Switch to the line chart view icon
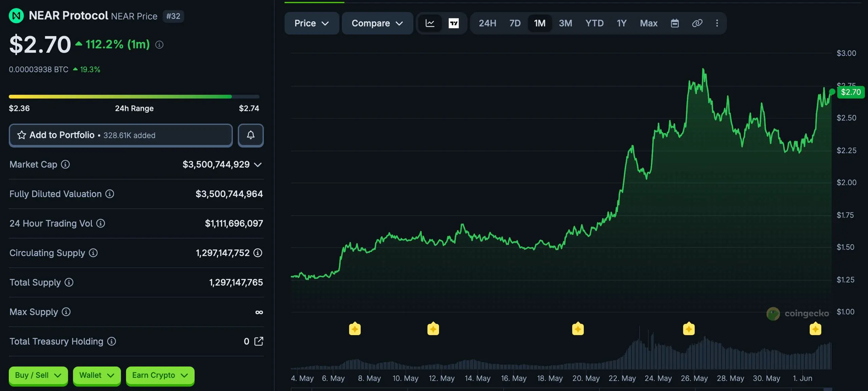This screenshot has width=868, height=391. (430, 23)
